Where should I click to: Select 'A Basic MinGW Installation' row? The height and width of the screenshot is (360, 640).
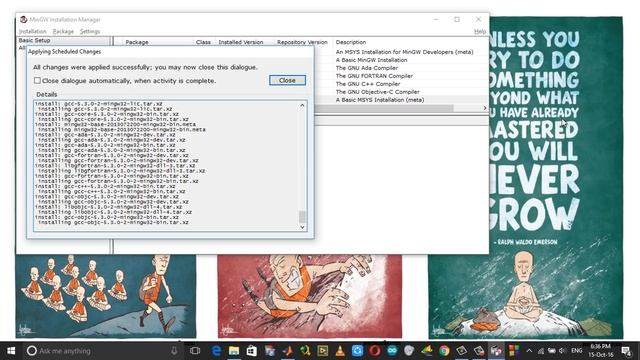pos(371,60)
